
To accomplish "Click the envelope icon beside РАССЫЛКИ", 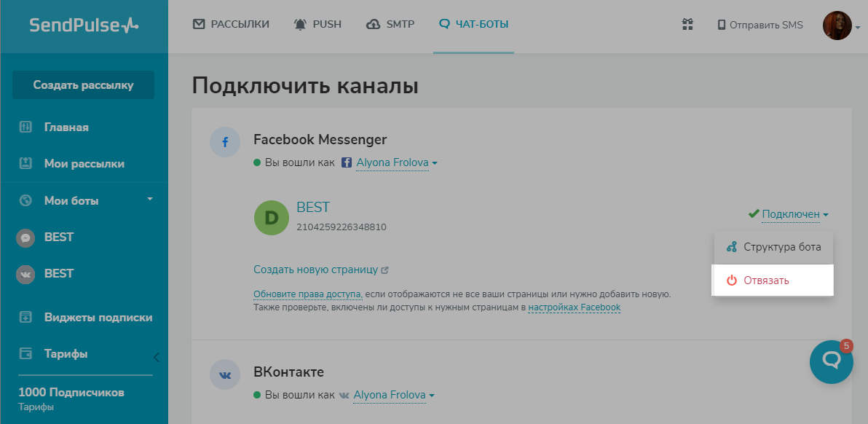I will click(199, 24).
